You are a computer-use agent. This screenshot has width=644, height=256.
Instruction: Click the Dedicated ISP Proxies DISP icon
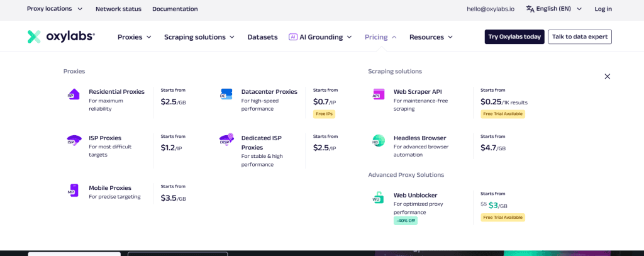pos(226,140)
